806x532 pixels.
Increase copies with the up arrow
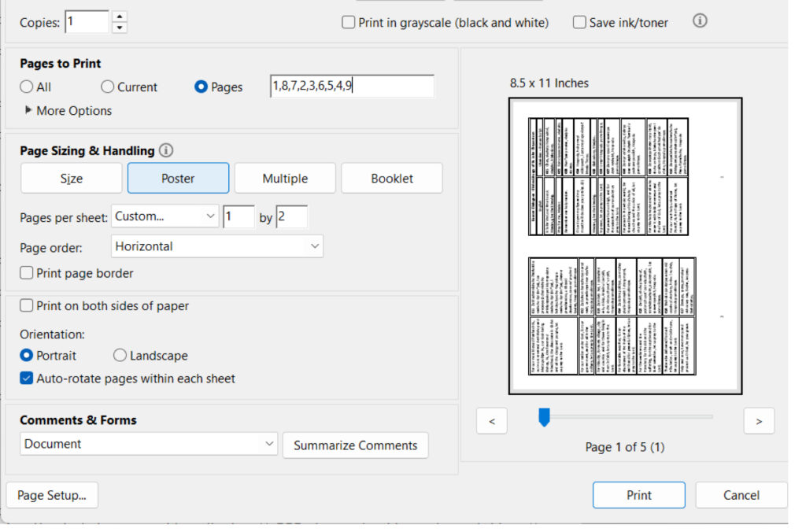coord(119,16)
